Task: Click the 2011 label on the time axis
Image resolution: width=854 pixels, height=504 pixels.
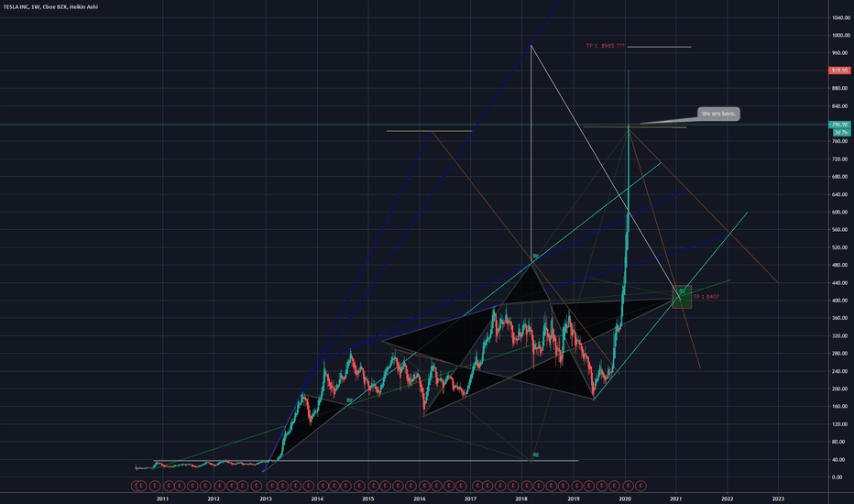Action: point(162,499)
